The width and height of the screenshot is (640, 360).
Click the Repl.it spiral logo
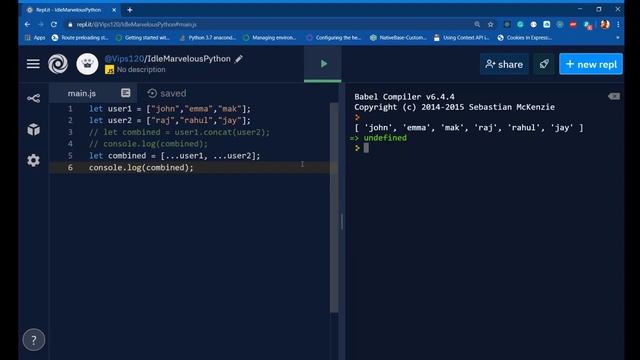[x=58, y=64]
